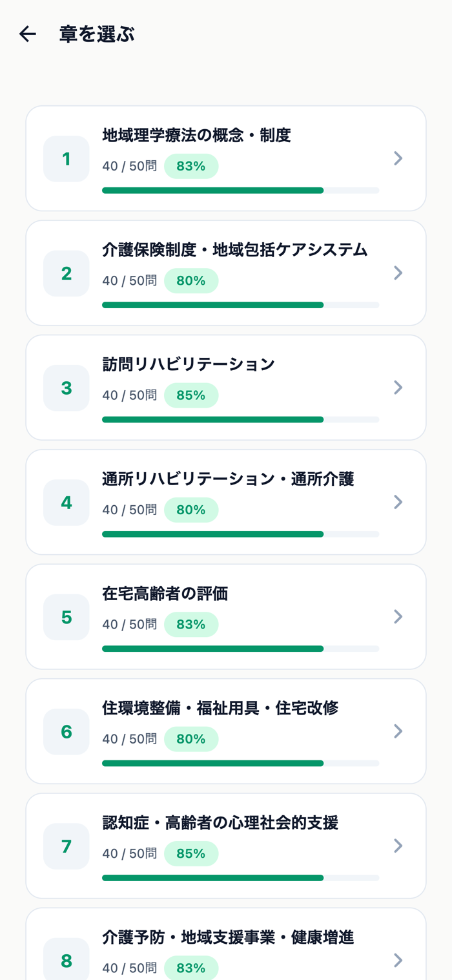This screenshot has width=452, height=980.
Task: Click the 85% badge in chapter 3
Action: (191, 395)
